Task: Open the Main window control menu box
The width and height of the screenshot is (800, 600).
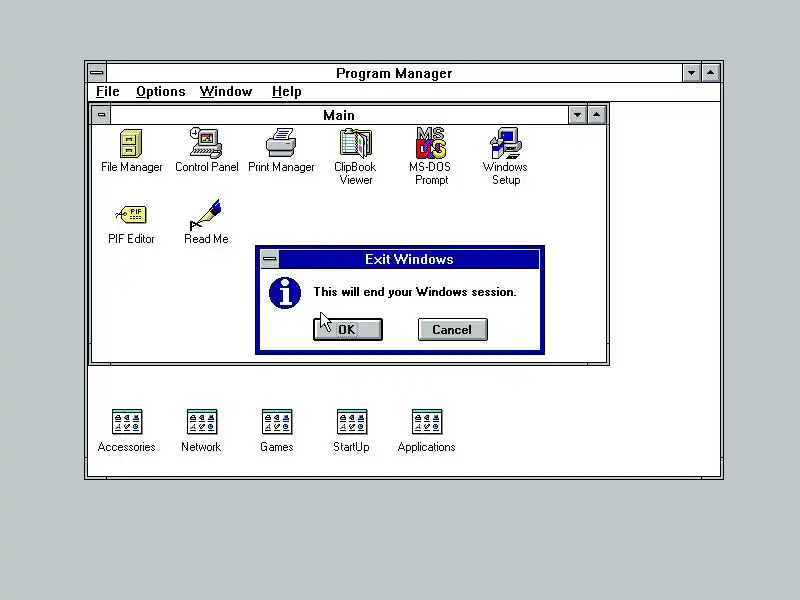Action: (102, 115)
